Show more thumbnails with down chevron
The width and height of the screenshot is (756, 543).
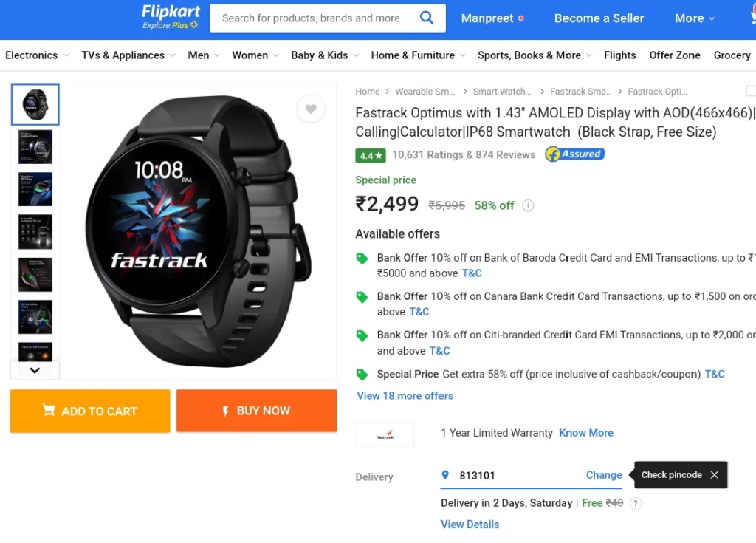[35, 370]
